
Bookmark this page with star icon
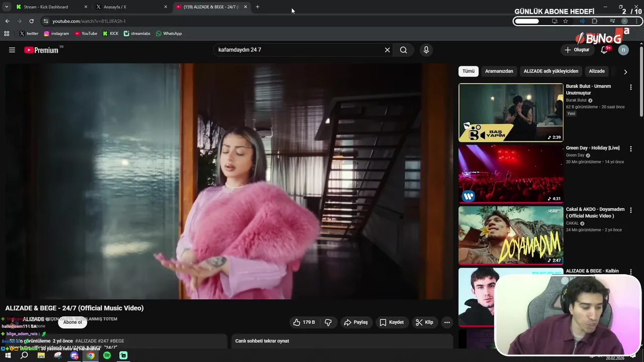coord(566,21)
